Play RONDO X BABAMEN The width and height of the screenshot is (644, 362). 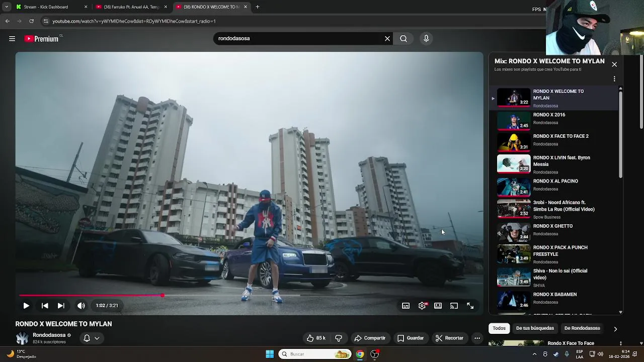pyautogui.click(x=553, y=300)
